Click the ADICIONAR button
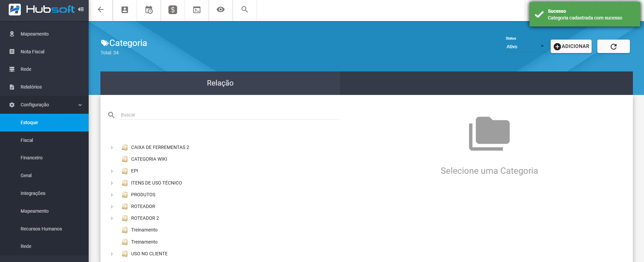644x262 pixels. [x=571, y=46]
